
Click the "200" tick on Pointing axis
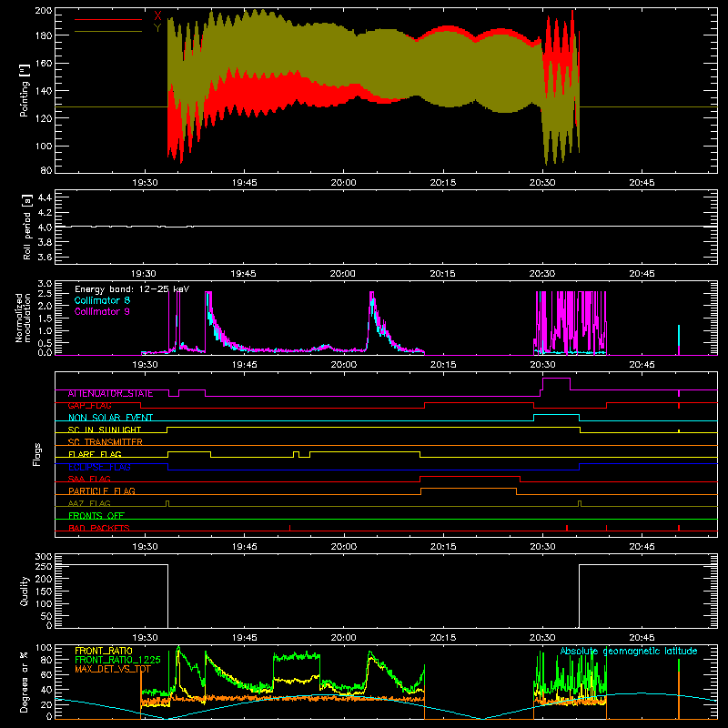coord(44,10)
